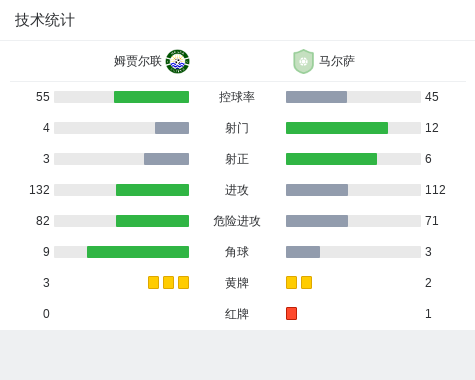
Task: Click the middle yellow card icon for 姆贾尔联
Action: pyautogui.click(x=168, y=283)
